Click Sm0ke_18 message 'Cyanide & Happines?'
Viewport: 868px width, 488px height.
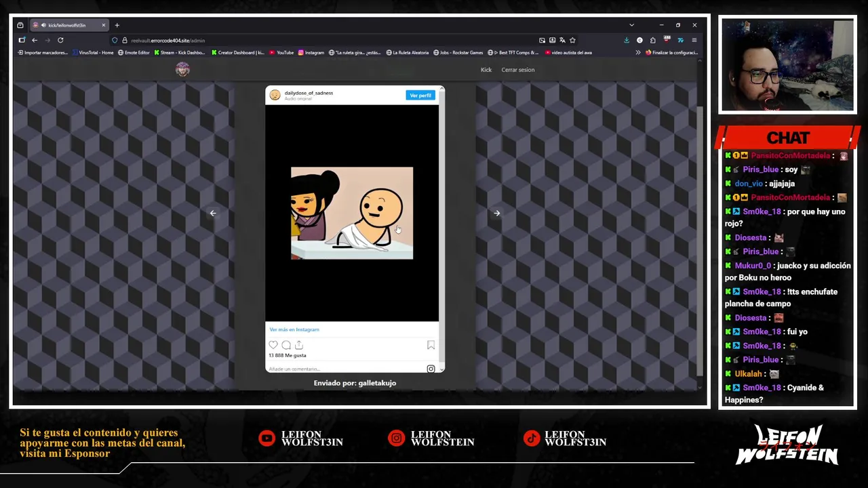774,394
